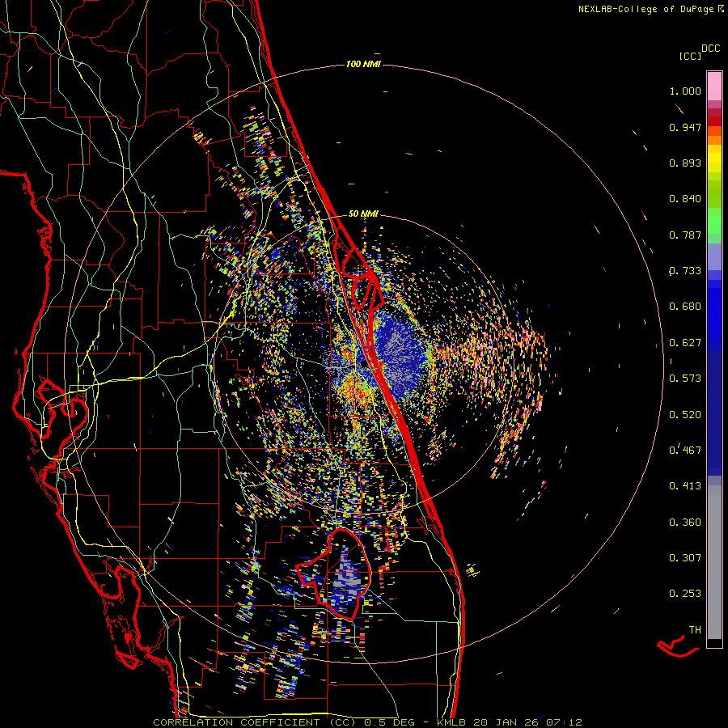Select the 0.413 legend value
728x728 pixels.
[x=685, y=486]
